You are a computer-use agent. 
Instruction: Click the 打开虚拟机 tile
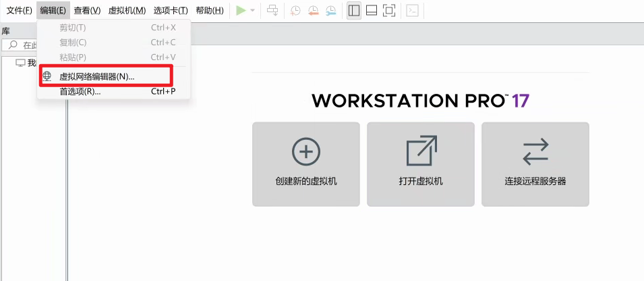[x=421, y=164]
